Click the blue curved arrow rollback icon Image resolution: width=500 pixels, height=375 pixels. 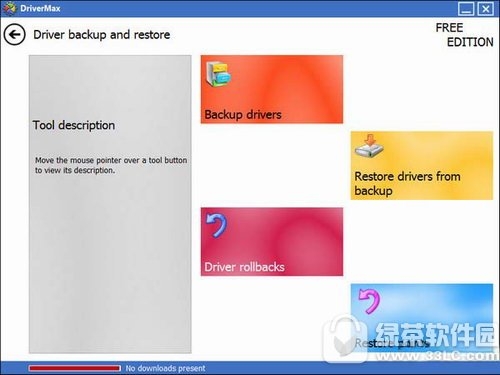tap(216, 225)
